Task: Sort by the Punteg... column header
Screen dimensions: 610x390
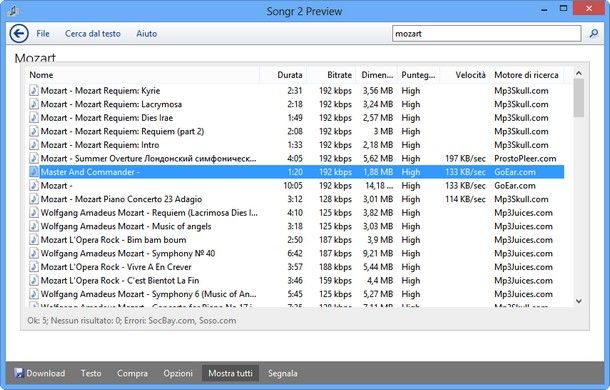Action: point(419,75)
